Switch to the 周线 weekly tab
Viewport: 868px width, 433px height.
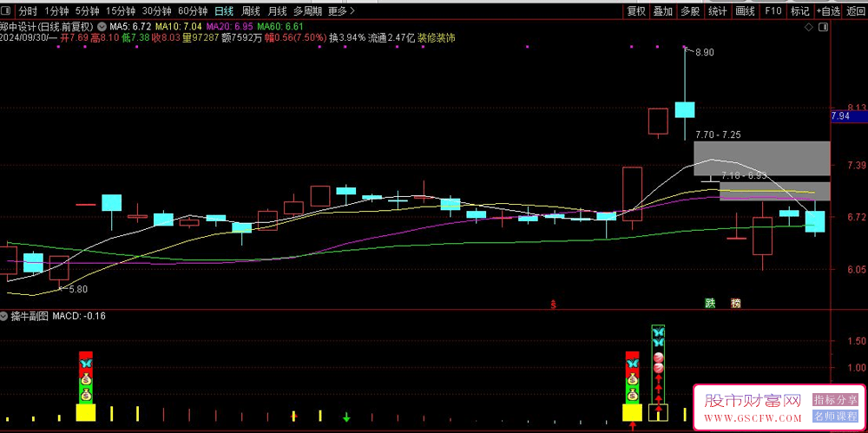tap(251, 10)
